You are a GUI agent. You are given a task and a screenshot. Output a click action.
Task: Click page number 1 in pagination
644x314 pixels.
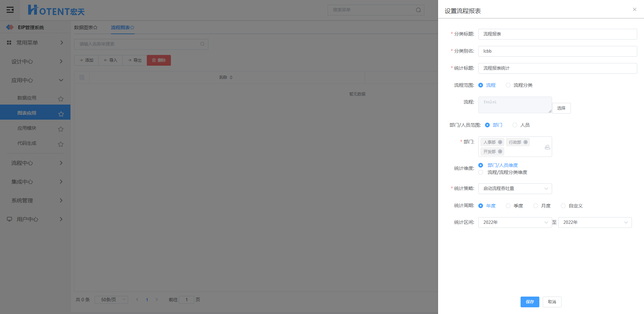(x=147, y=300)
